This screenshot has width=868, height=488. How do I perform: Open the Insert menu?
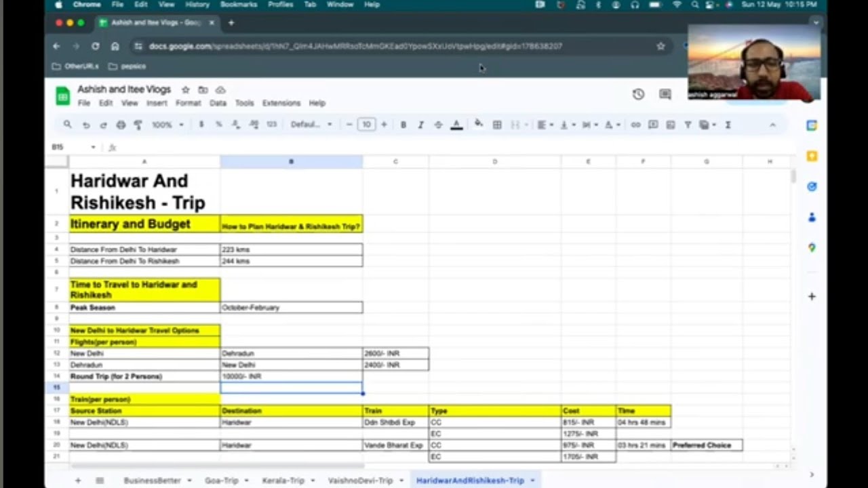[x=157, y=103]
